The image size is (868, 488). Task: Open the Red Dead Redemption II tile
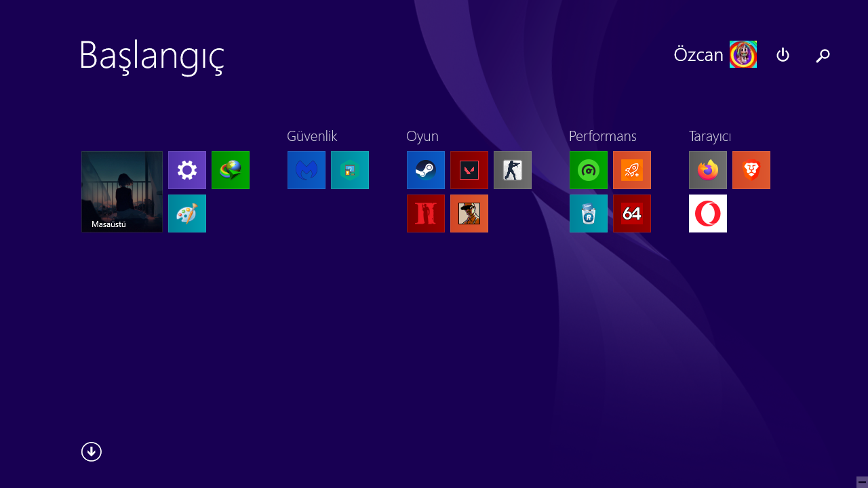tap(426, 213)
